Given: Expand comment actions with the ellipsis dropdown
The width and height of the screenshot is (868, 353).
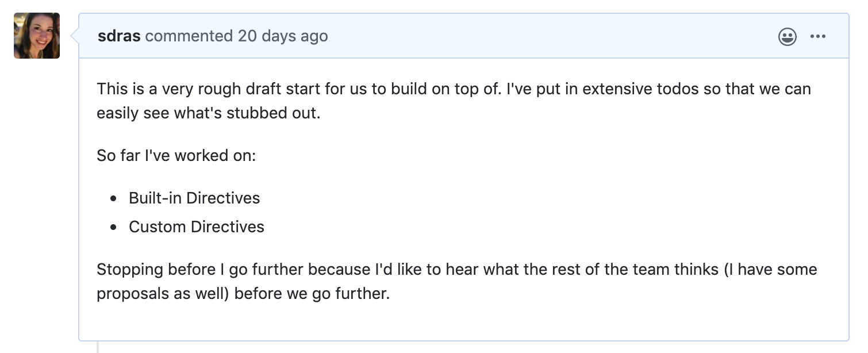Looking at the screenshot, I should tap(819, 36).
